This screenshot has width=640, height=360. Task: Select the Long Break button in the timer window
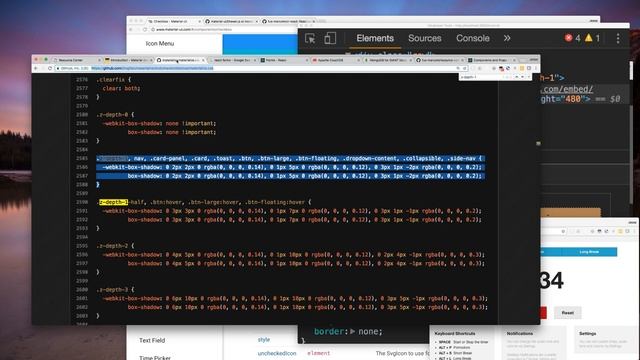coord(589,252)
